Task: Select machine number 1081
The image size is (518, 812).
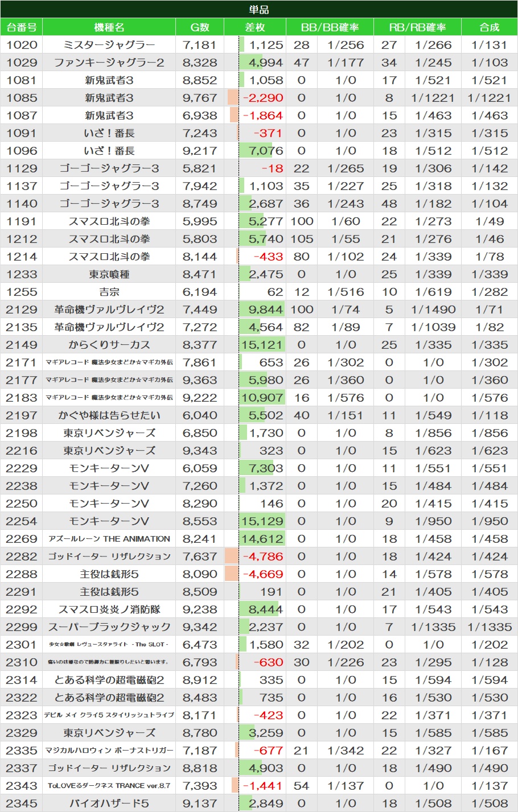Action: click(22, 80)
